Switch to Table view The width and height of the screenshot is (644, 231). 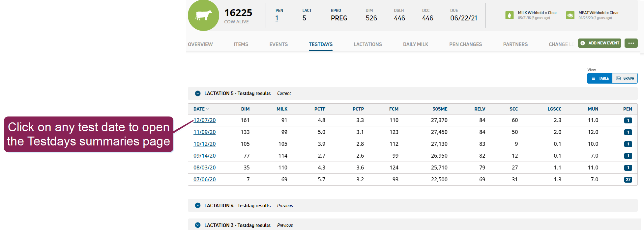coord(600,78)
